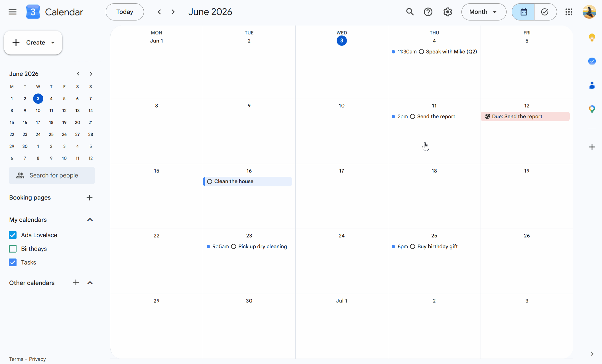The height and width of the screenshot is (364, 602).
Task: Add other calendars plus icon
Action: 76,283
